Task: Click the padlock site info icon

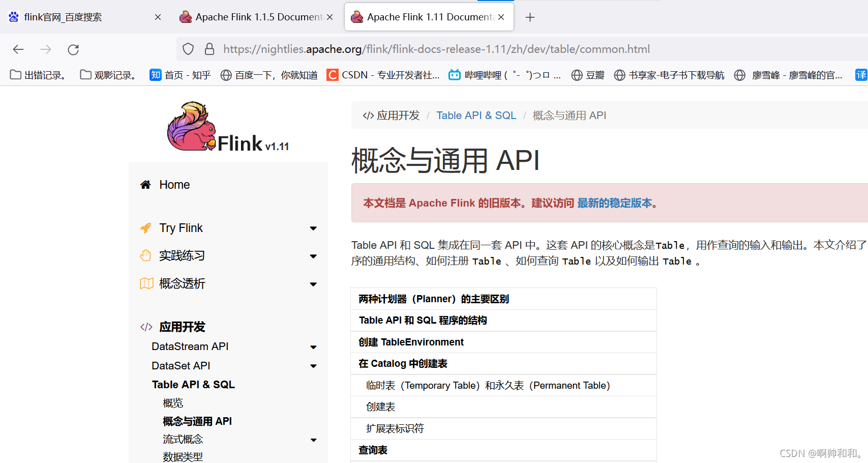Action: click(209, 49)
